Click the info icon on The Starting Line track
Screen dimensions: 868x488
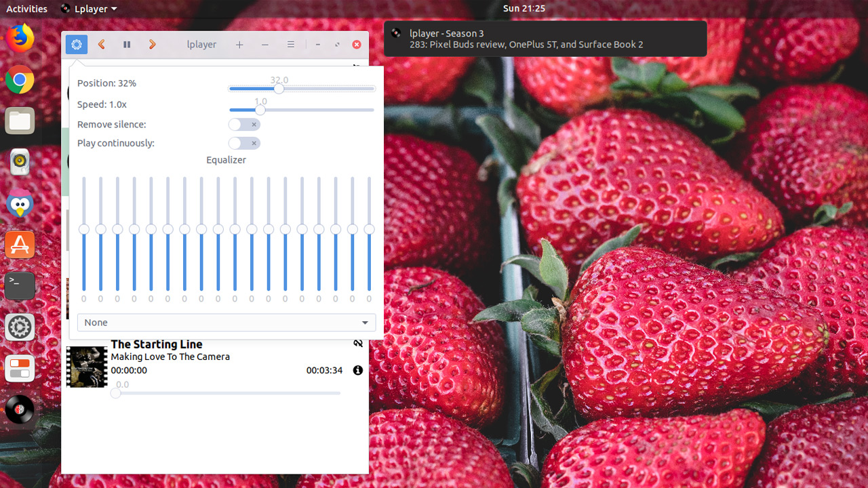click(x=358, y=370)
